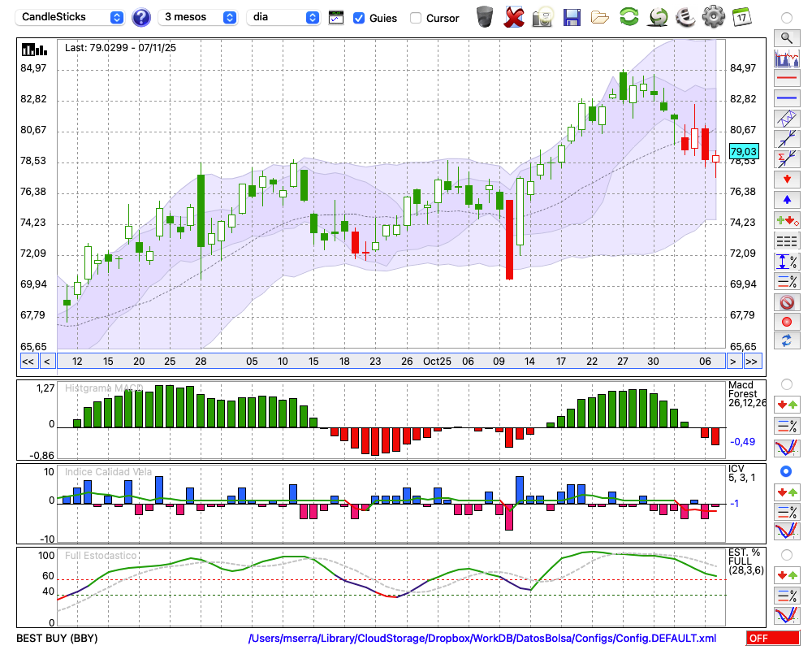Click the volume histogram chart tool

[787, 58]
